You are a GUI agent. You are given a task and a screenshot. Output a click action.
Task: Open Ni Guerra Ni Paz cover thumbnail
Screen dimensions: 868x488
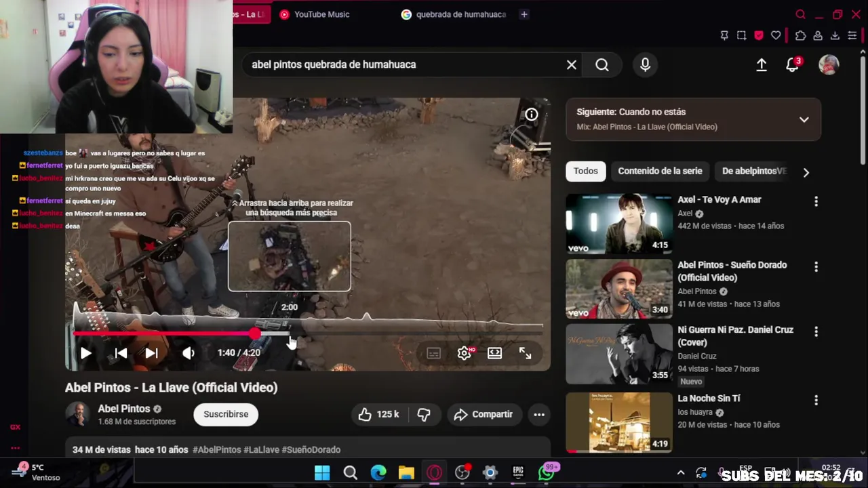[x=619, y=354]
